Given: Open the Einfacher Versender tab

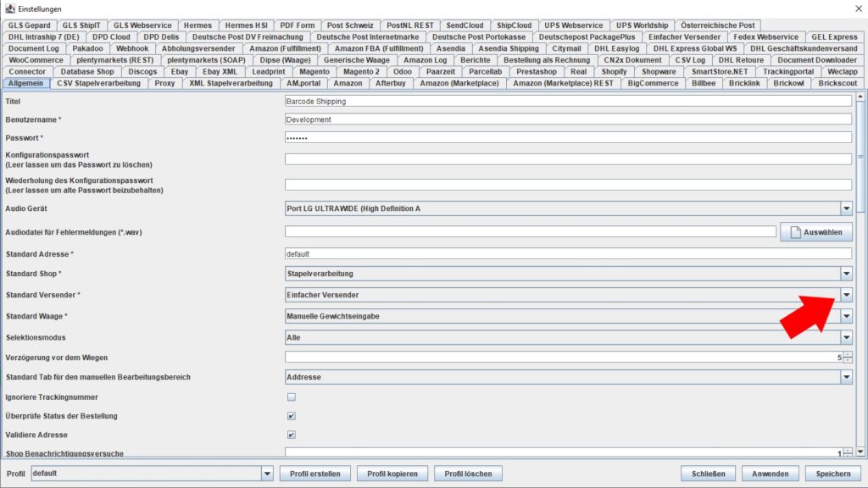Looking at the screenshot, I should tap(684, 36).
